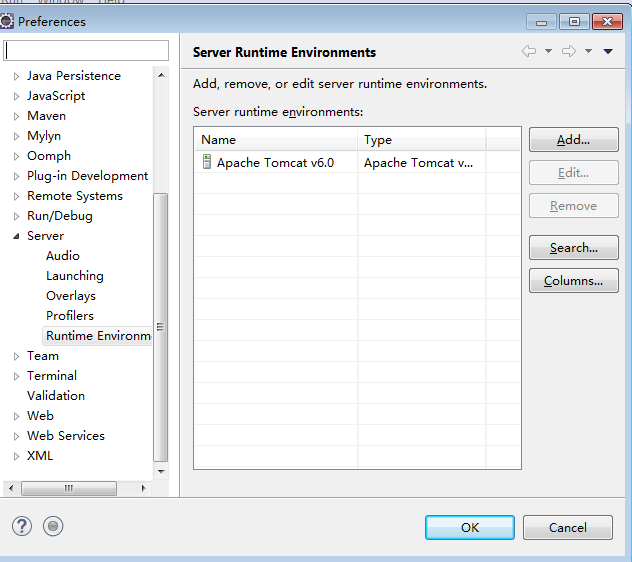Click horizontal scrollbar right arrow
This screenshot has height=562, width=632.
tap(143, 488)
